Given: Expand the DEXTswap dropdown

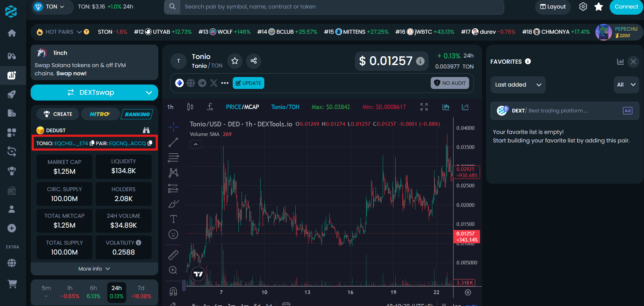Looking at the screenshot, I should click(x=149, y=93).
